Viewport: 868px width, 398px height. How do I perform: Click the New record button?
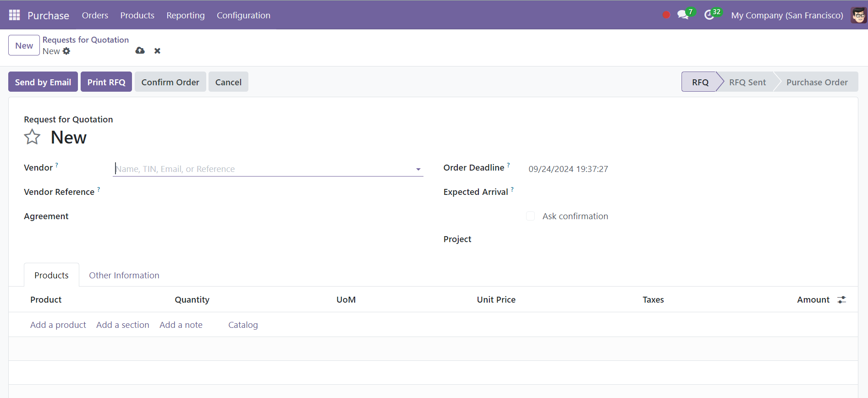24,45
